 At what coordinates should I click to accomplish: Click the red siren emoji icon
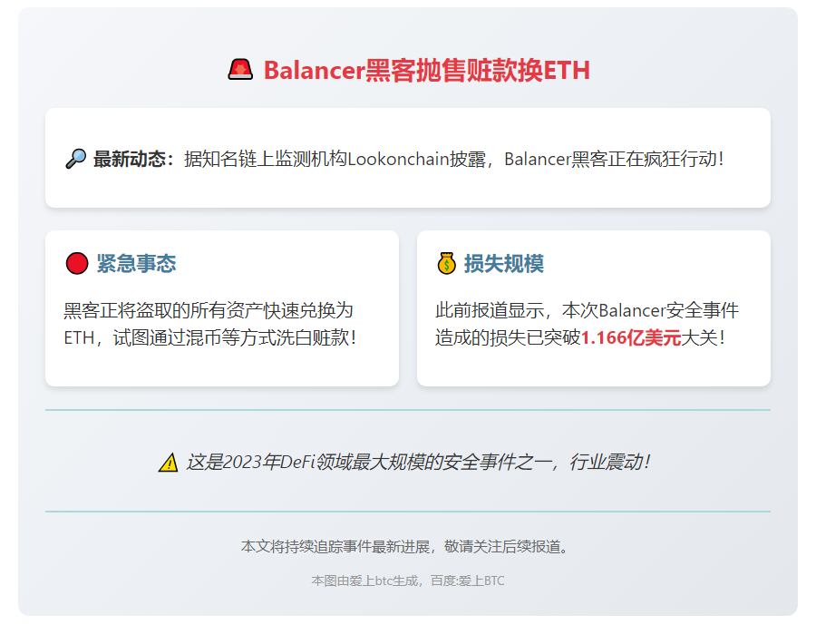click(x=240, y=70)
